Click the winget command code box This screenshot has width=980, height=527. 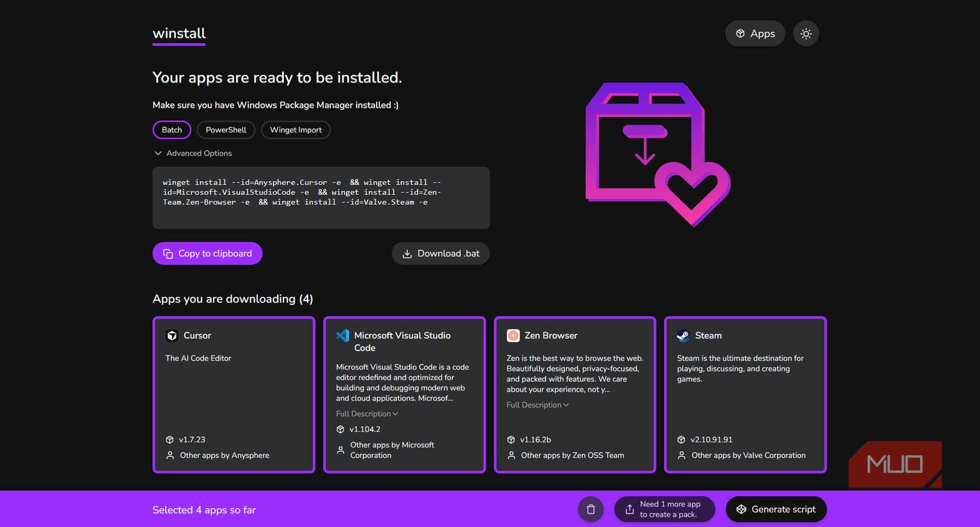pos(321,198)
